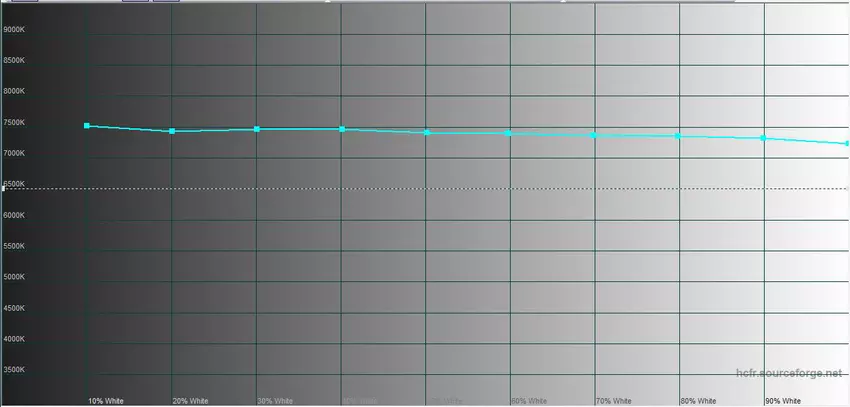
Task: Click the 3500K axis label
Action: click(15, 370)
